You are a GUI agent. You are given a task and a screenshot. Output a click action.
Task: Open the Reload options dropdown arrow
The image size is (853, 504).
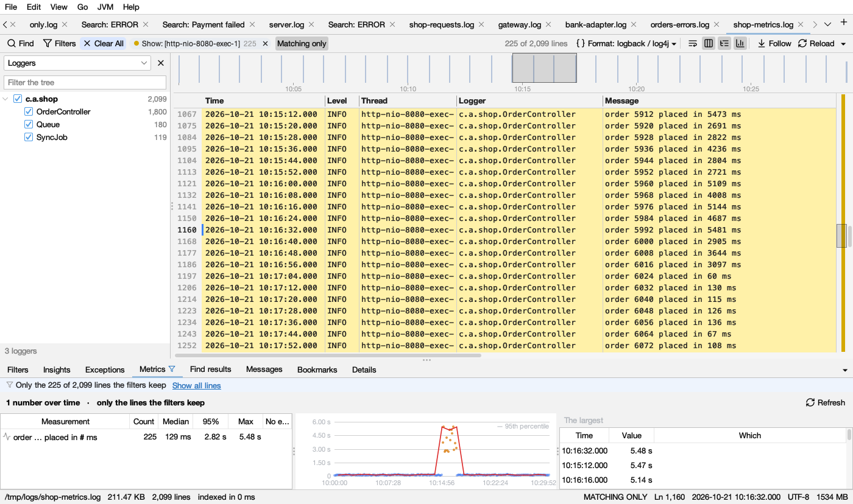(843, 44)
